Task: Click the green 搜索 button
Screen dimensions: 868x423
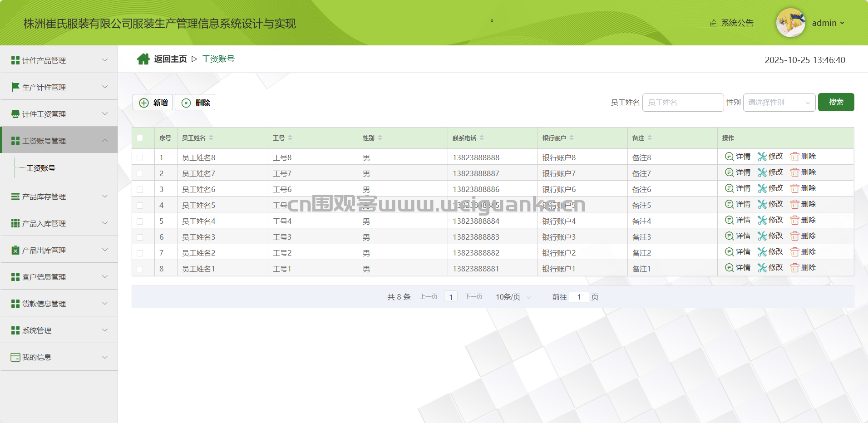Action: pyautogui.click(x=836, y=102)
